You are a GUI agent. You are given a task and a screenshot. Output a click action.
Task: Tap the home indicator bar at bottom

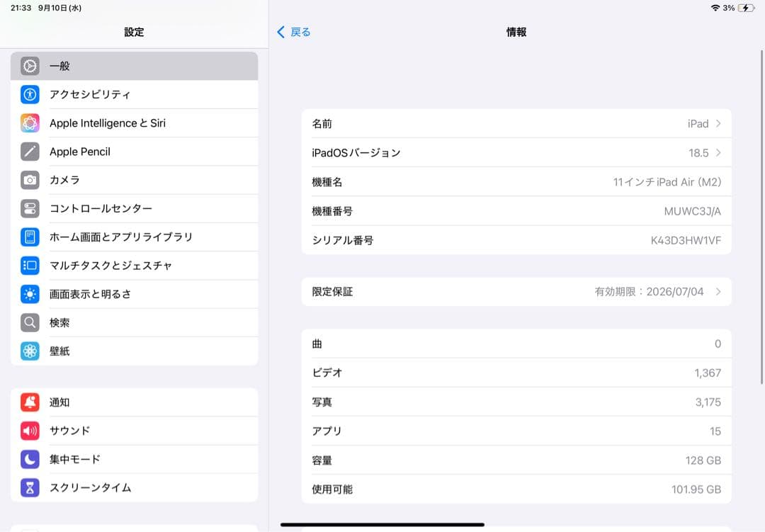[382, 524]
